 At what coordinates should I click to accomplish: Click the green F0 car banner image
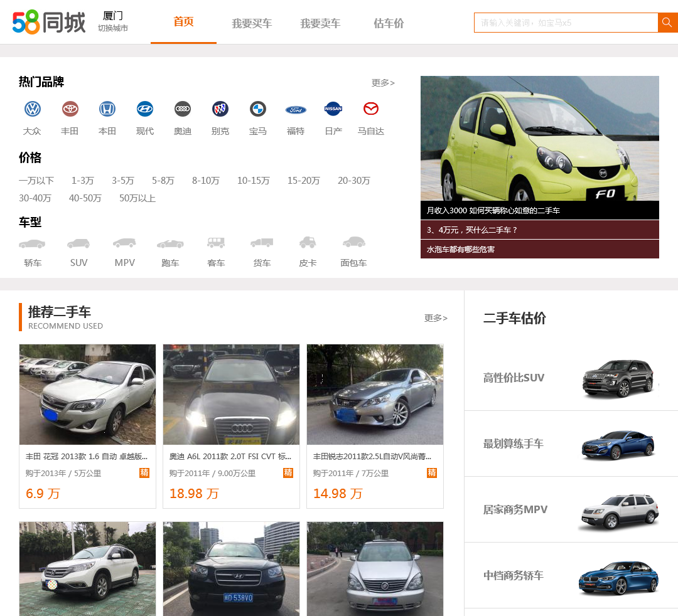(x=540, y=138)
